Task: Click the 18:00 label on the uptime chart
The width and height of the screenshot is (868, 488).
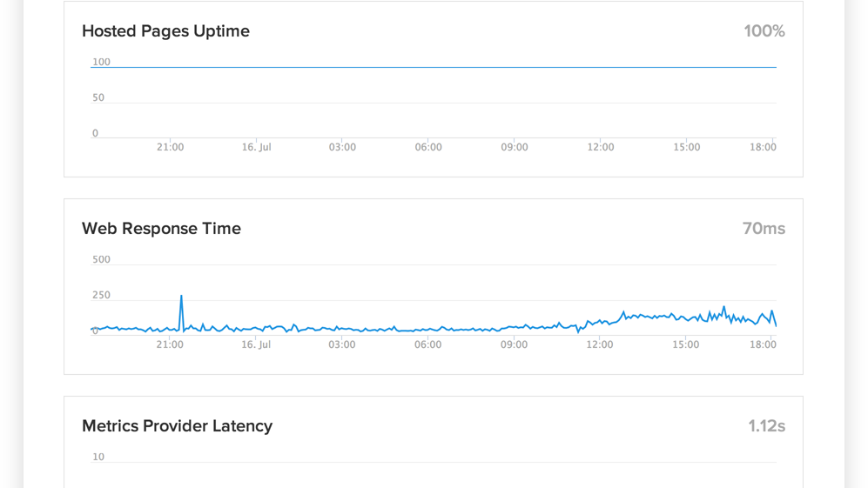Action: click(x=763, y=148)
